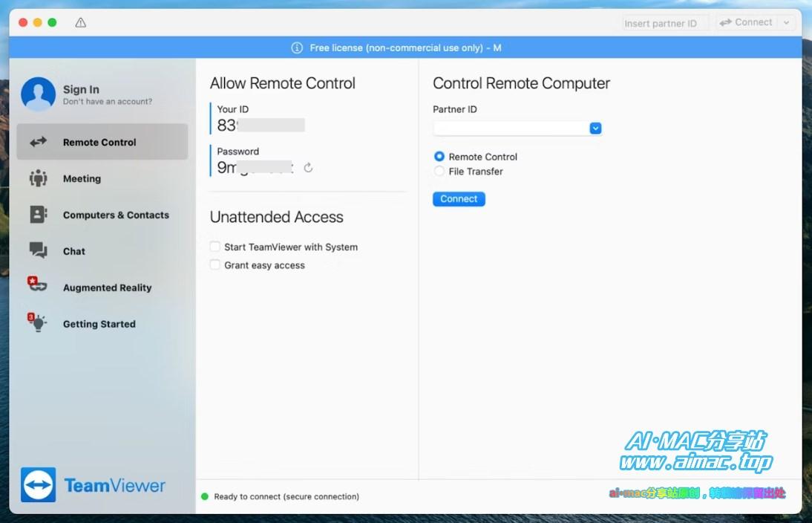Click the Ready to connect status text
The image size is (812, 523).
[x=287, y=496]
